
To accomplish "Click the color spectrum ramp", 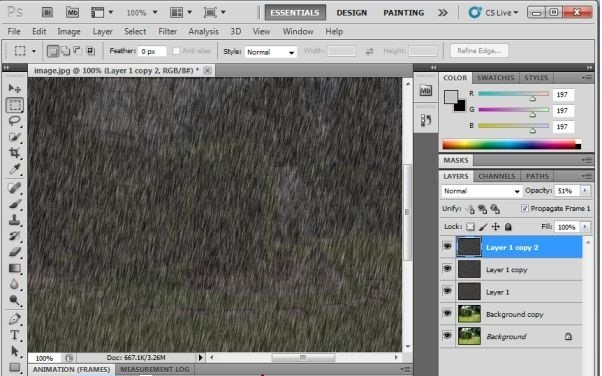I will 511,144.
